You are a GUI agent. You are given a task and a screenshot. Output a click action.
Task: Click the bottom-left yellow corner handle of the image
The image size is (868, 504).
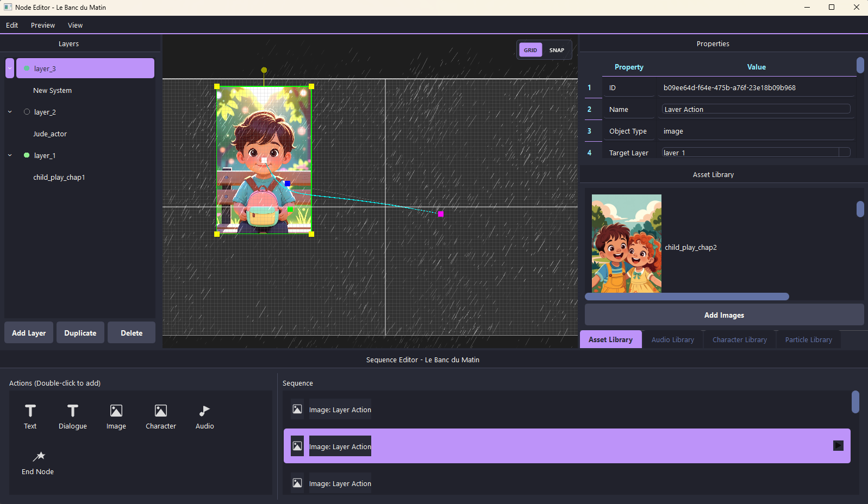click(217, 234)
